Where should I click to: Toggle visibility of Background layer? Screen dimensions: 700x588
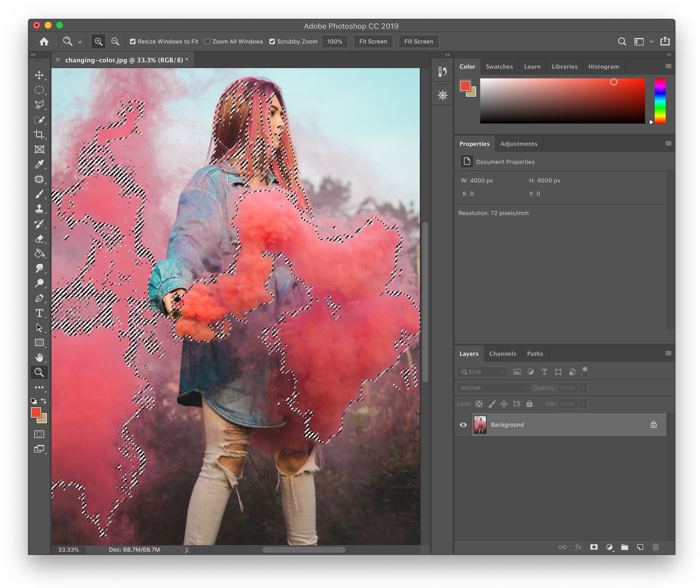pos(464,424)
